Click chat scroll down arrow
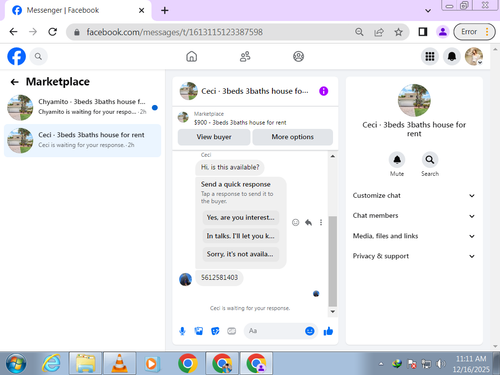Viewport: 500px width, 375px height. click(x=332, y=312)
